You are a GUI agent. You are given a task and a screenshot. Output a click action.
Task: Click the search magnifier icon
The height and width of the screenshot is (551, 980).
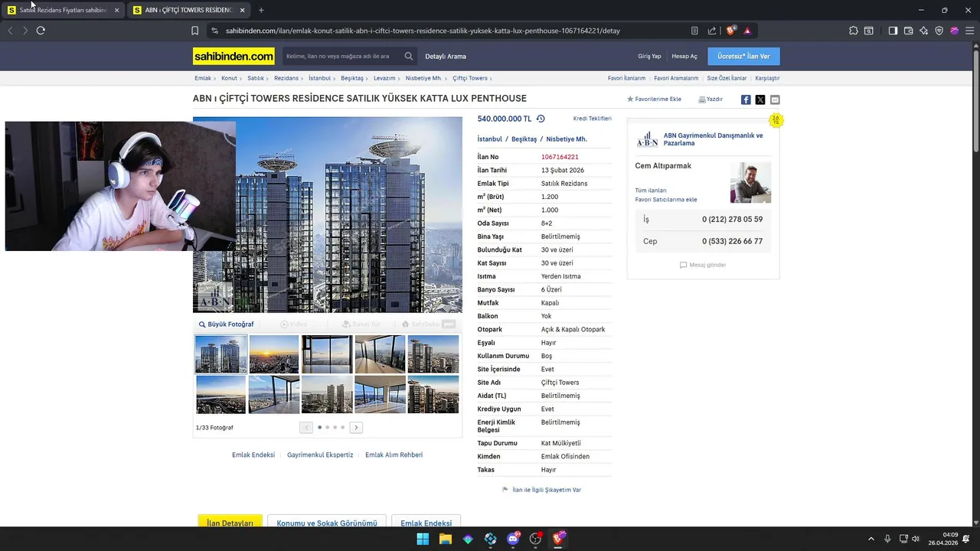coord(409,56)
